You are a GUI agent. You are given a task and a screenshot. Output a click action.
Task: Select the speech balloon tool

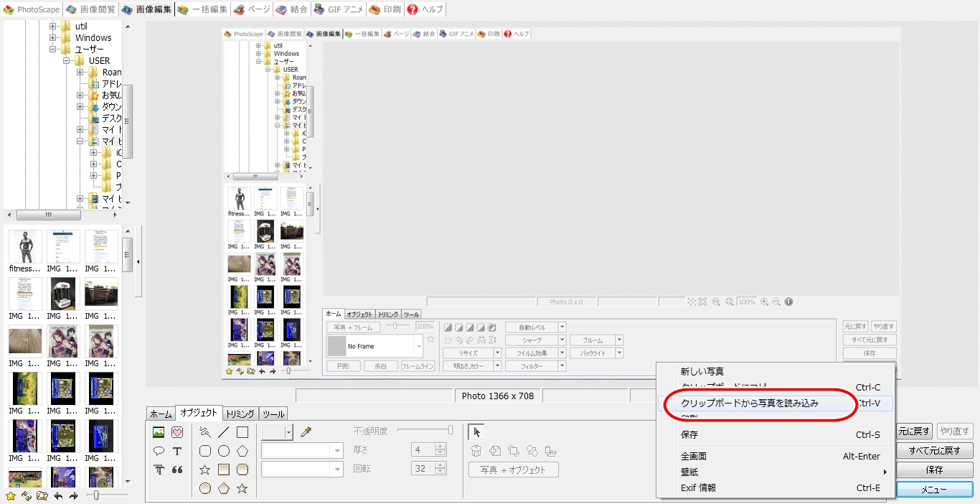[159, 451]
